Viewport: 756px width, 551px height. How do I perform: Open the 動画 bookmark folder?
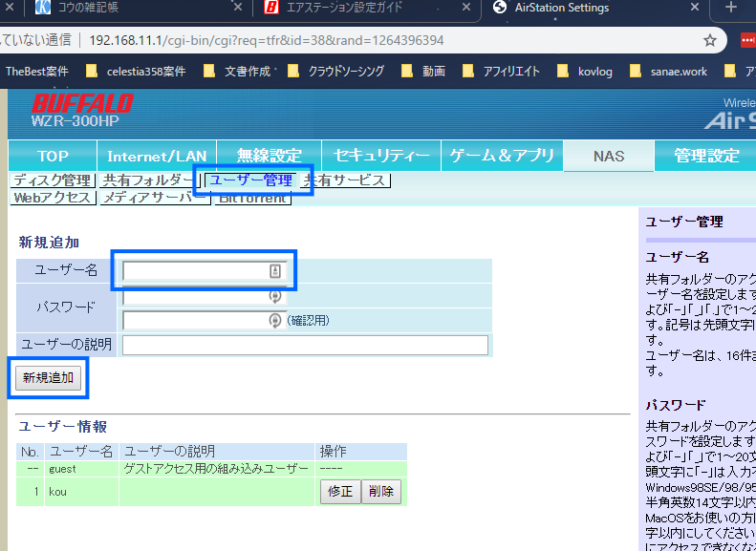pyautogui.click(x=423, y=72)
